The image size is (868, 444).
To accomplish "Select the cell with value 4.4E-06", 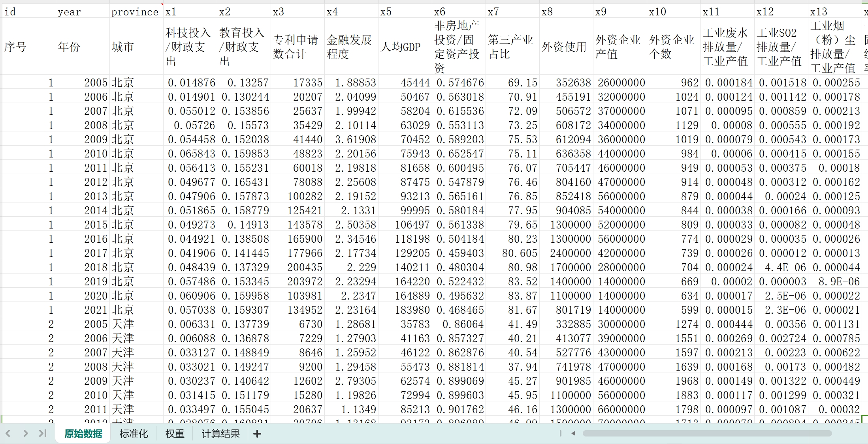I will click(x=781, y=267).
